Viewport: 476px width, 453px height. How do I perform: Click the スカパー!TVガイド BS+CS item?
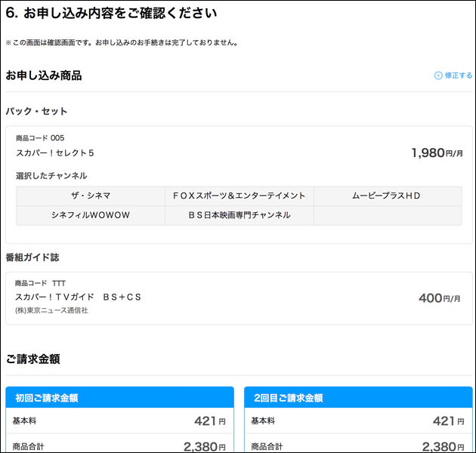point(78,297)
